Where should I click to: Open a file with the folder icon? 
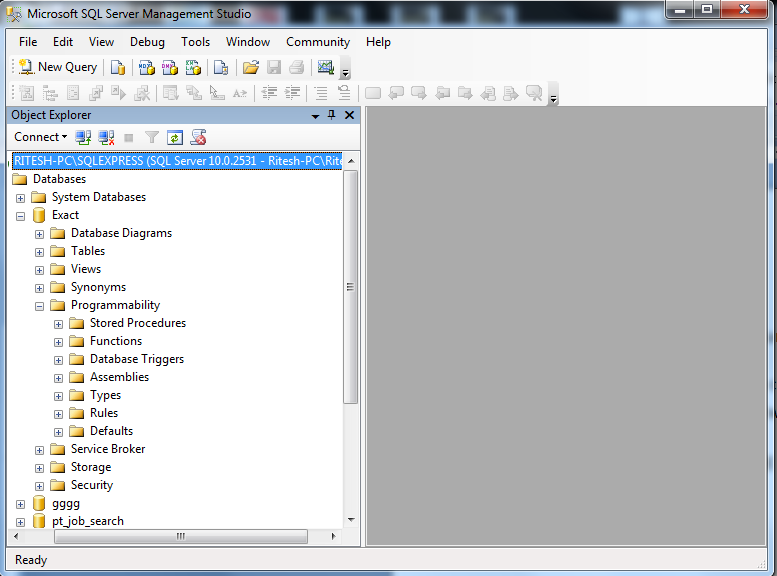(251, 67)
